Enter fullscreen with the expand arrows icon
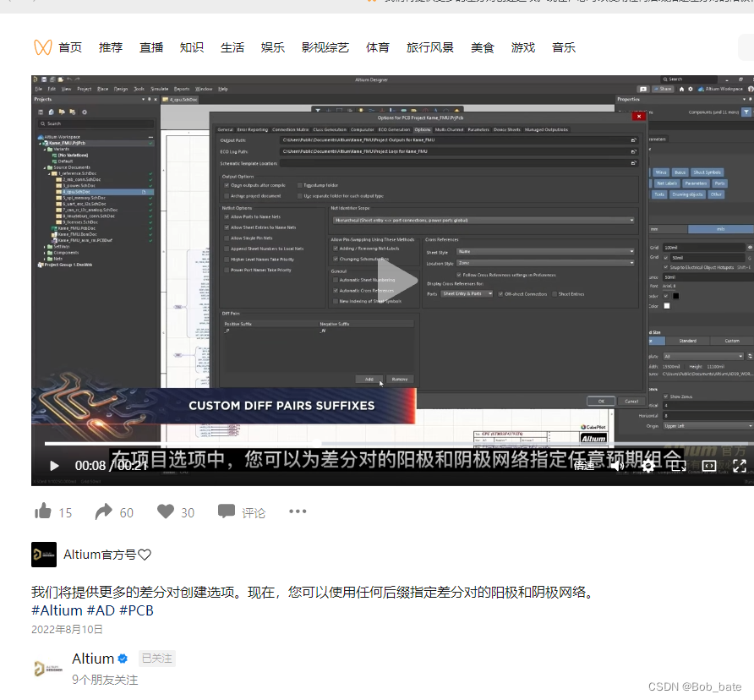This screenshot has width=754, height=700. (x=740, y=465)
